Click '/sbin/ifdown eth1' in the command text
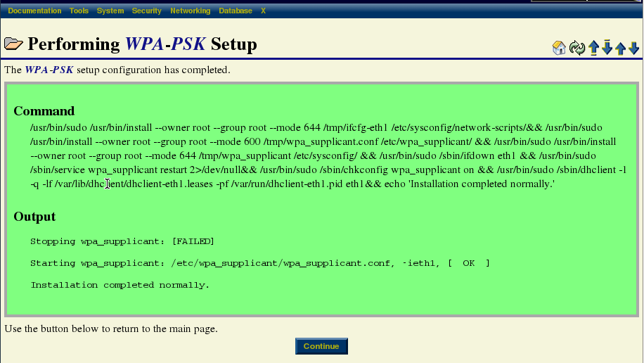The height and width of the screenshot is (363, 644). pyautogui.click(x=477, y=155)
